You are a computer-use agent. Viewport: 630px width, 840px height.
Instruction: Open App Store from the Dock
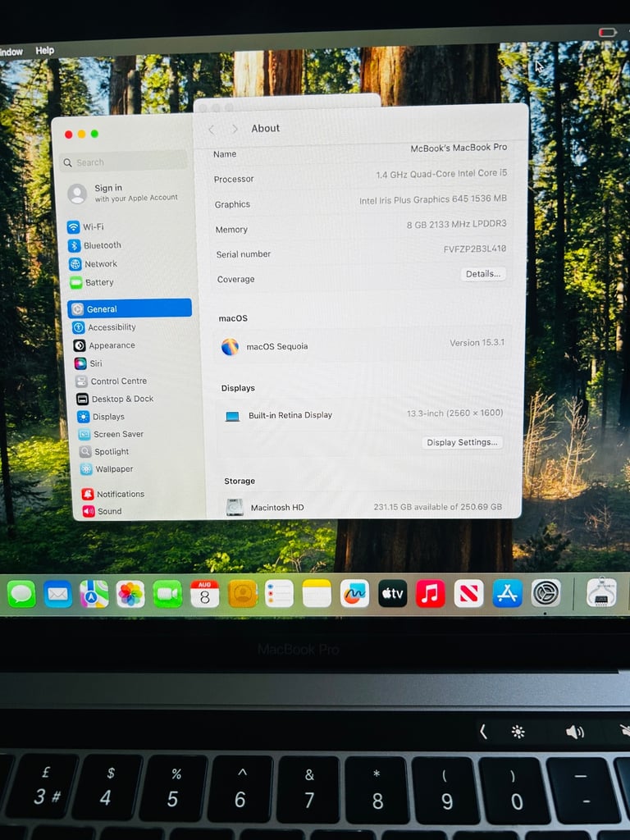(507, 594)
